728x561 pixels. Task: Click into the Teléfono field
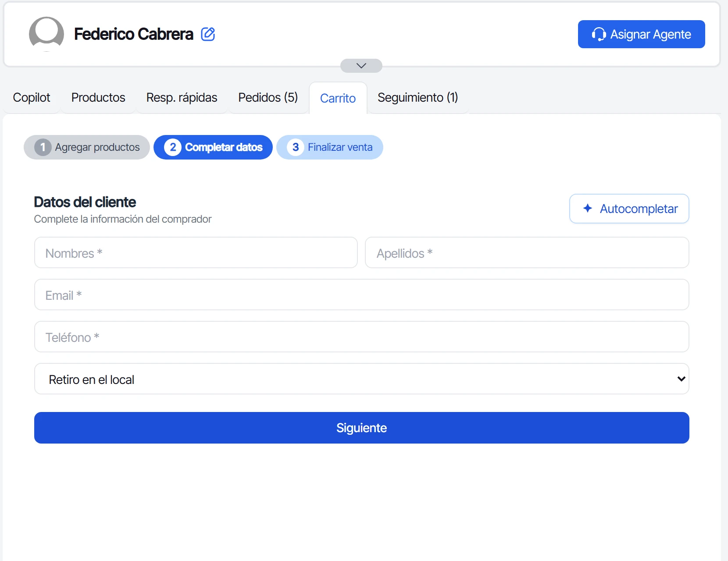coord(362,337)
